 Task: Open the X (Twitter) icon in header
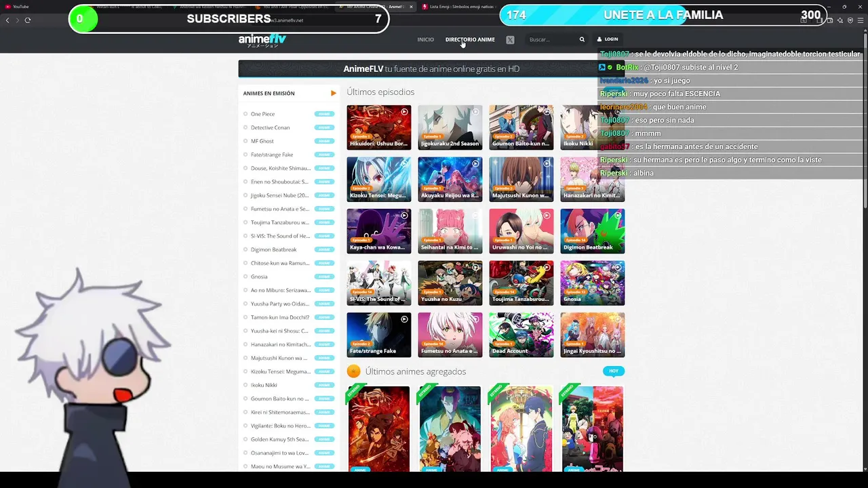(x=510, y=40)
